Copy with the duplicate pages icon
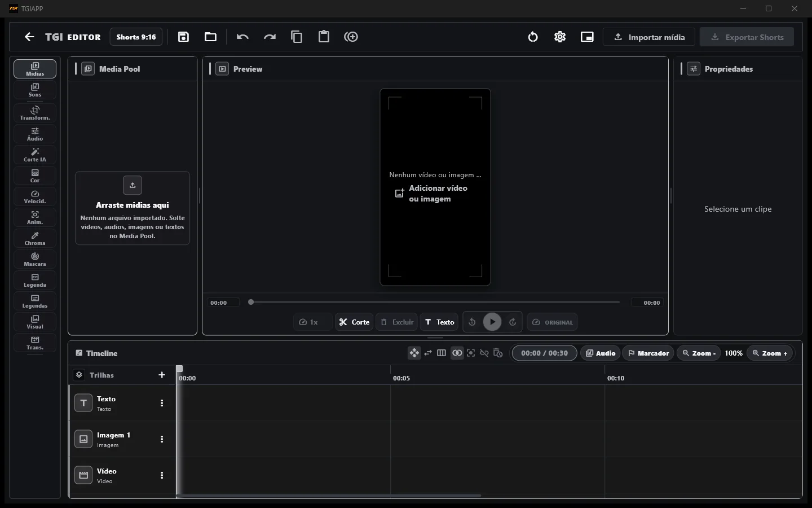The width and height of the screenshot is (812, 508). point(297,37)
